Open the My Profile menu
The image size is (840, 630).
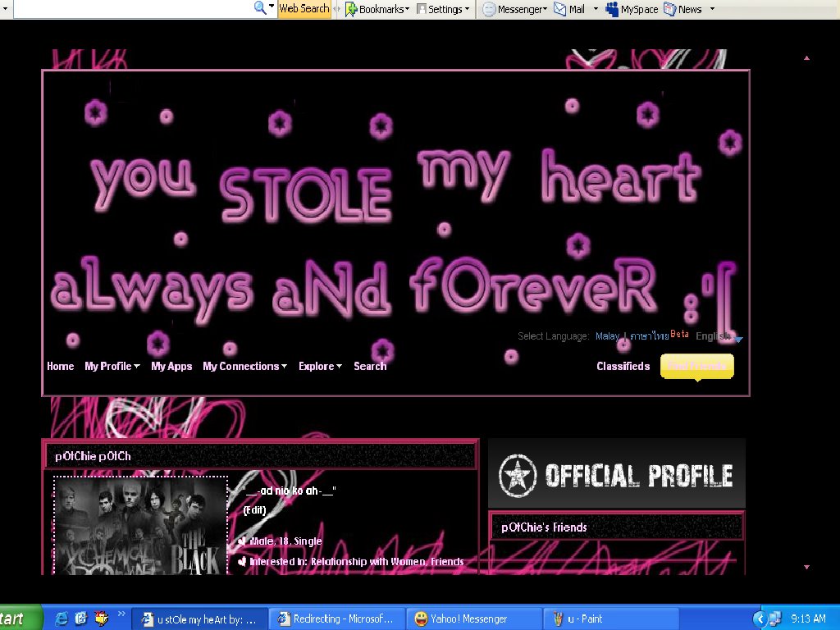[x=112, y=367]
